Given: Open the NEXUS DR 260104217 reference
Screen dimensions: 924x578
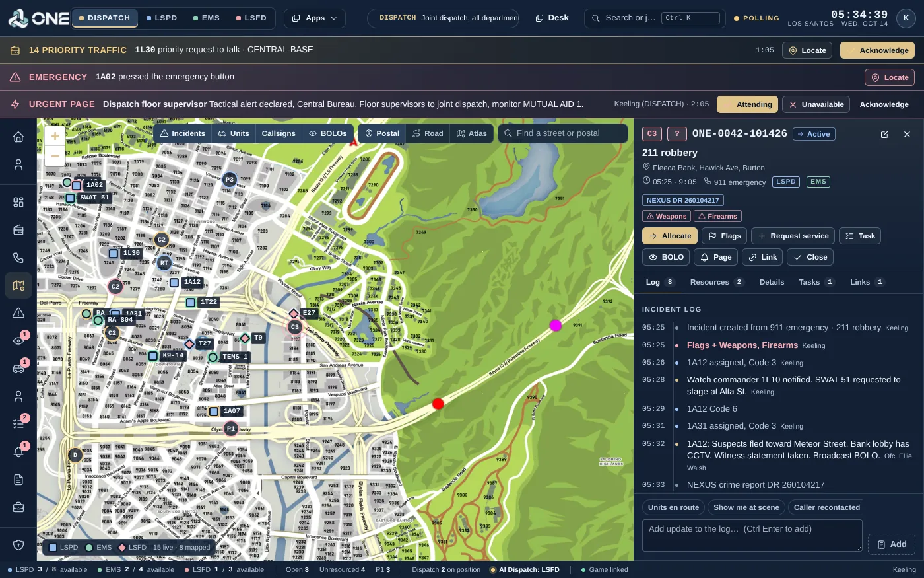Looking at the screenshot, I should pyautogui.click(x=683, y=200).
